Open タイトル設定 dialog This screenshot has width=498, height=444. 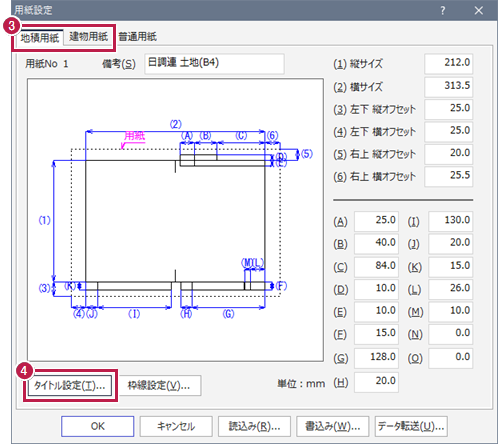coord(70,385)
